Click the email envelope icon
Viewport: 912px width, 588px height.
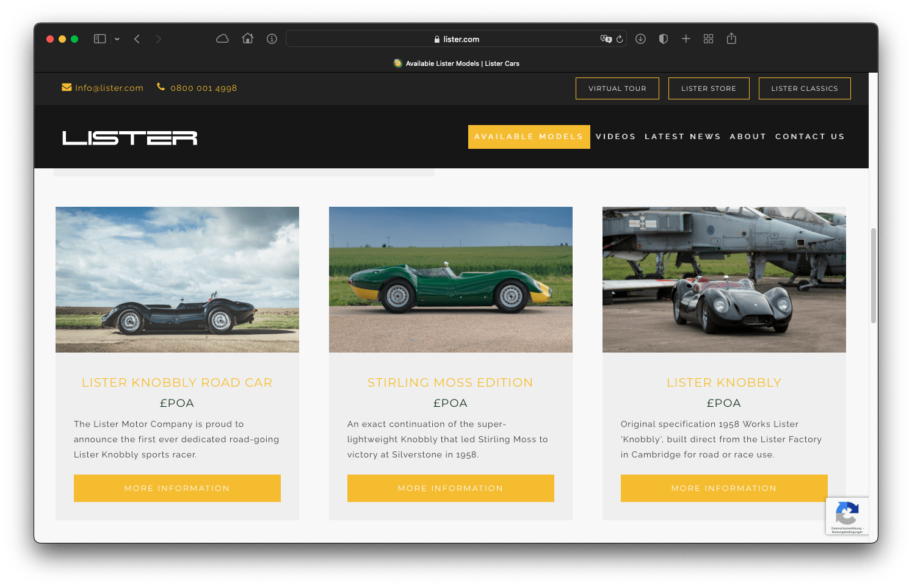(x=67, y=87)
